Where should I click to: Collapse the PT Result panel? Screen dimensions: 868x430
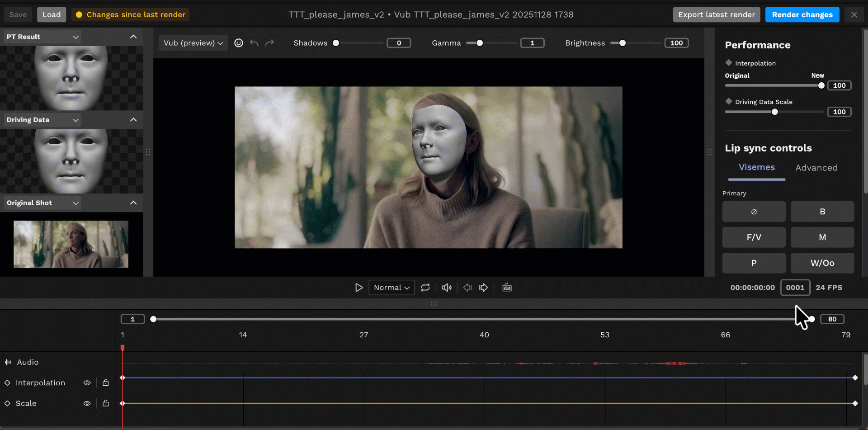pyautogui.click(x=133, y=37)
